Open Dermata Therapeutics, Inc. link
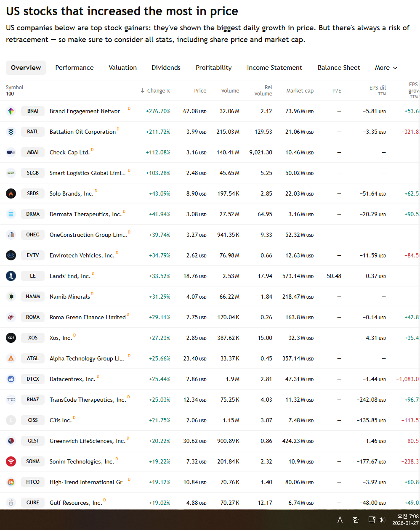This screenshot has height=530, width=420. 85,214
